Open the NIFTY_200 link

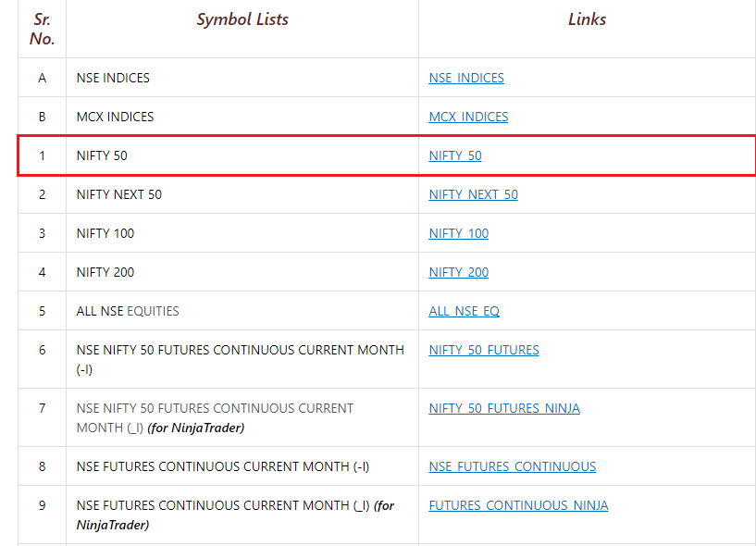click(459, 272)
